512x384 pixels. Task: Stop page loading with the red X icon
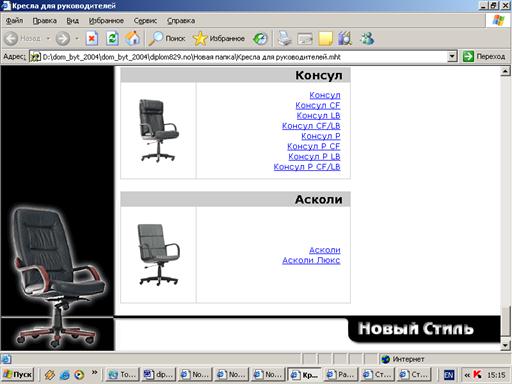[x=92, y=39]
